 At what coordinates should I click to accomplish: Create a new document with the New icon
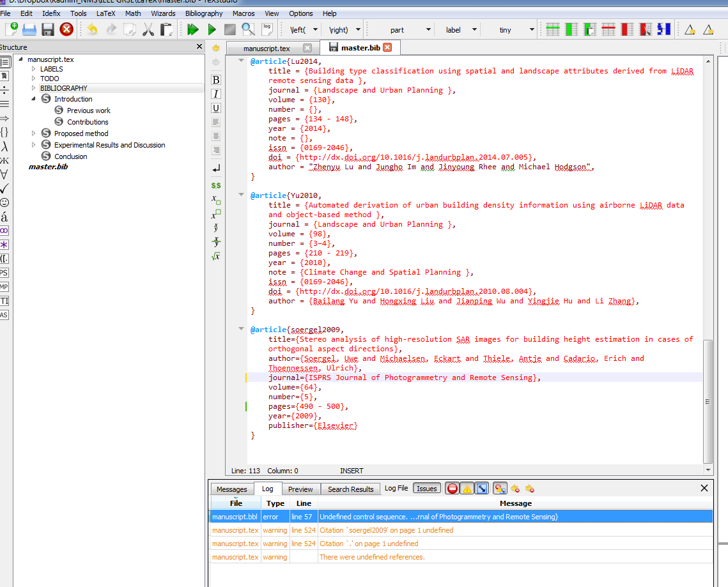(12, 29)
